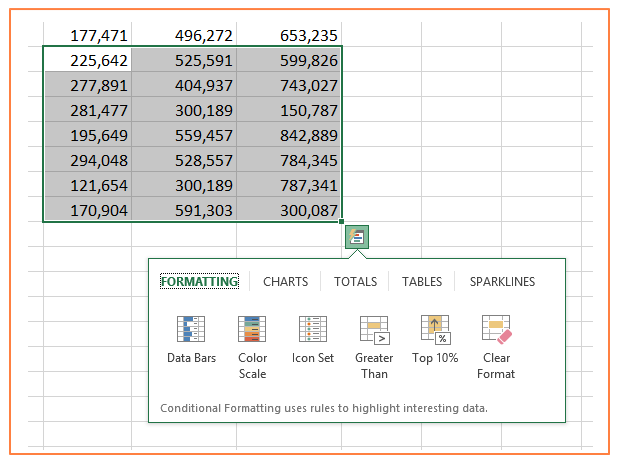Switch to the Totals tab
619x461 pixels.
[355, 282]
